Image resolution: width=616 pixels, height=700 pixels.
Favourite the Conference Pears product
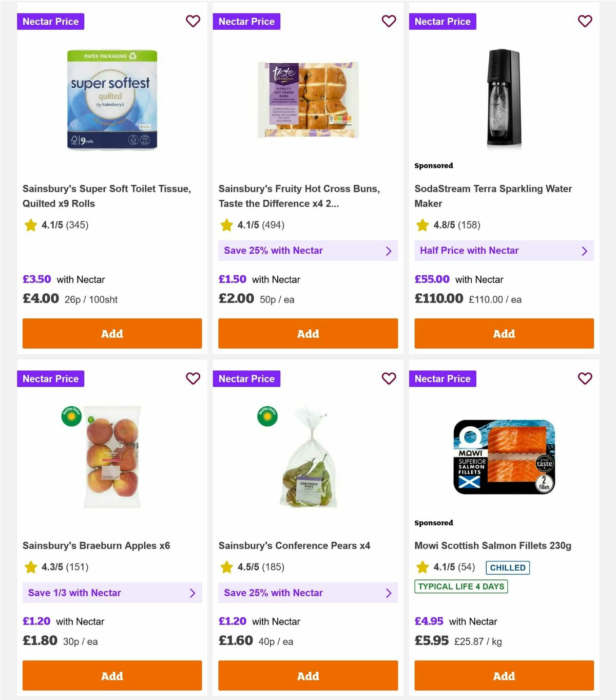click(x=389, y=379)
